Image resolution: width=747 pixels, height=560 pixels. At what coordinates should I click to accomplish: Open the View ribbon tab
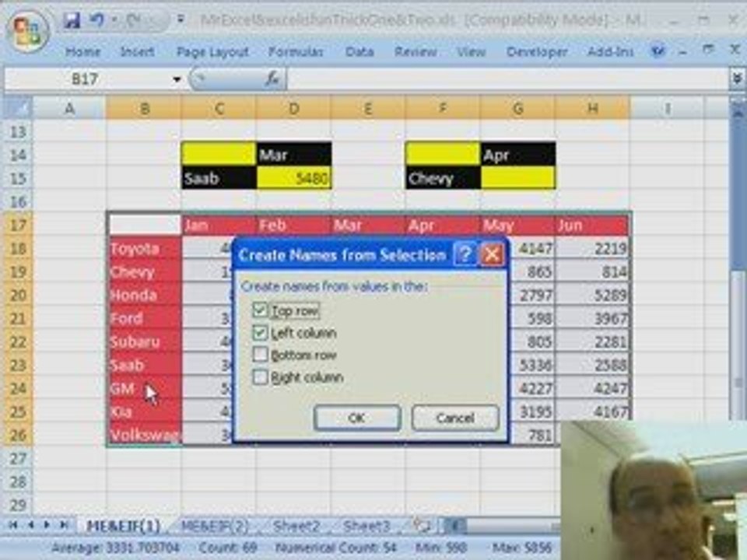[x=471, y=51]
